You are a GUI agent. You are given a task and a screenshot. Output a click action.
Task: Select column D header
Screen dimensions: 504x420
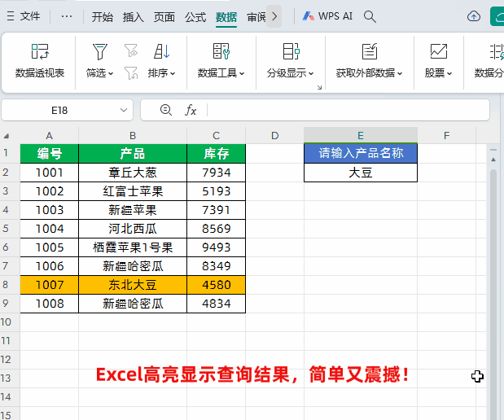point(275,136)
